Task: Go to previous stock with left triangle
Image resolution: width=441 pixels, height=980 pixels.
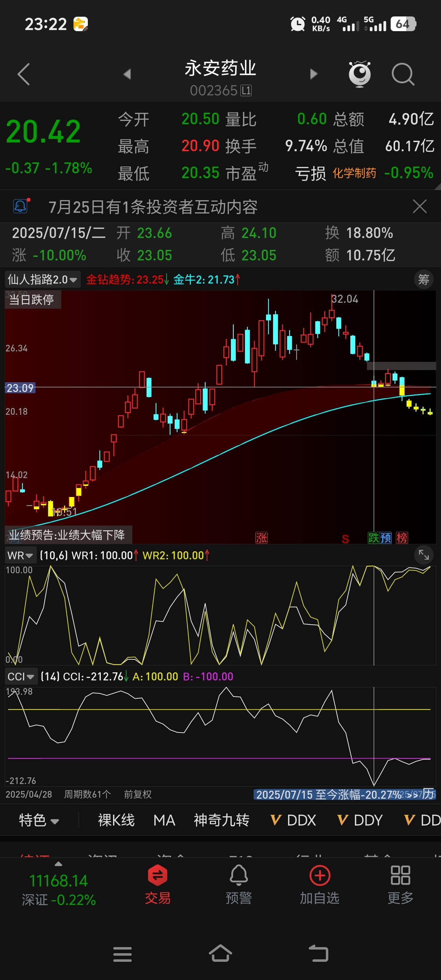Action: tap(127, 74)
